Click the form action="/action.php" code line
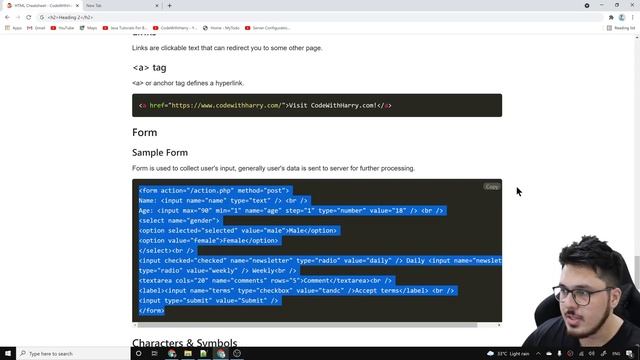This screenshot has height=360, width=640. (x=214, y=191)
